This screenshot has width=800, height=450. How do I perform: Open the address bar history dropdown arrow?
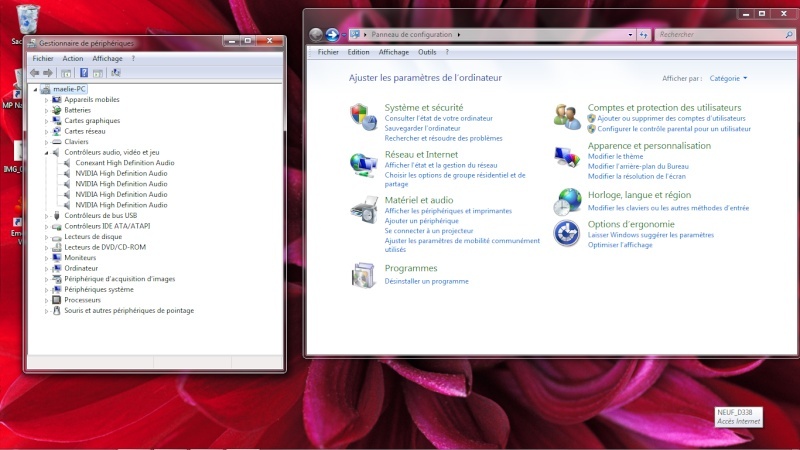pyautogui.click(x=630, y=35)
